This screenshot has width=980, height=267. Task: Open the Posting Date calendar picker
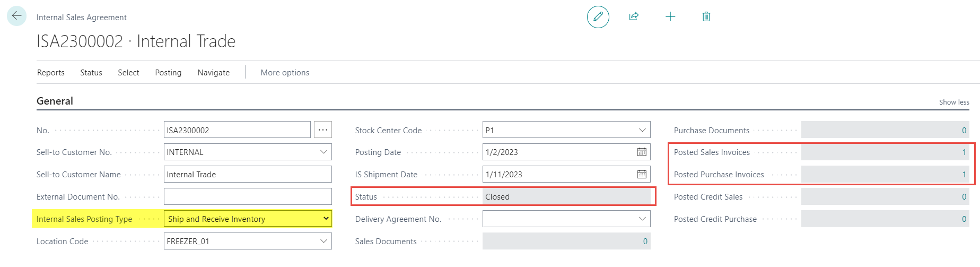pyautogui.click(x=641, y=152)
